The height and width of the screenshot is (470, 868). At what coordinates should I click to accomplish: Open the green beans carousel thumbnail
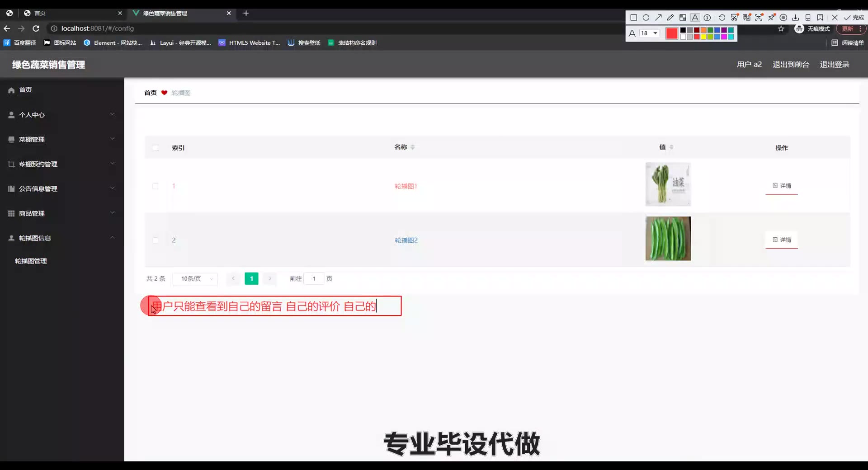pyautogui.click(x=668, y=239)
